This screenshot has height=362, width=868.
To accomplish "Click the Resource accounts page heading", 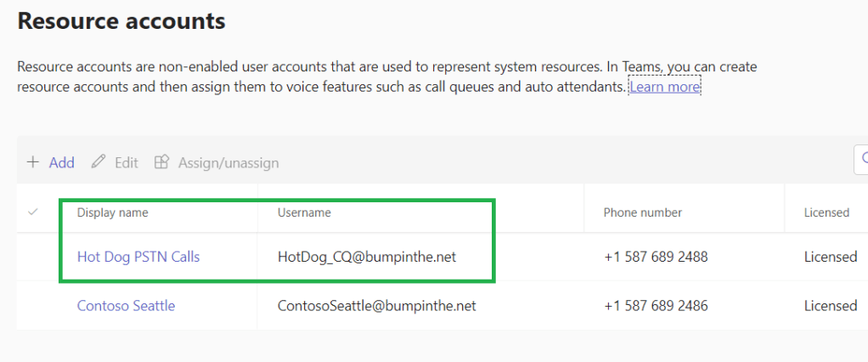I will pos(121,21).
